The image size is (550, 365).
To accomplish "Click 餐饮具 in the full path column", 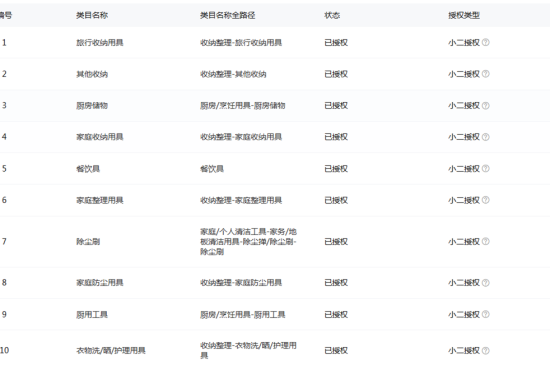I will (212, 169).
